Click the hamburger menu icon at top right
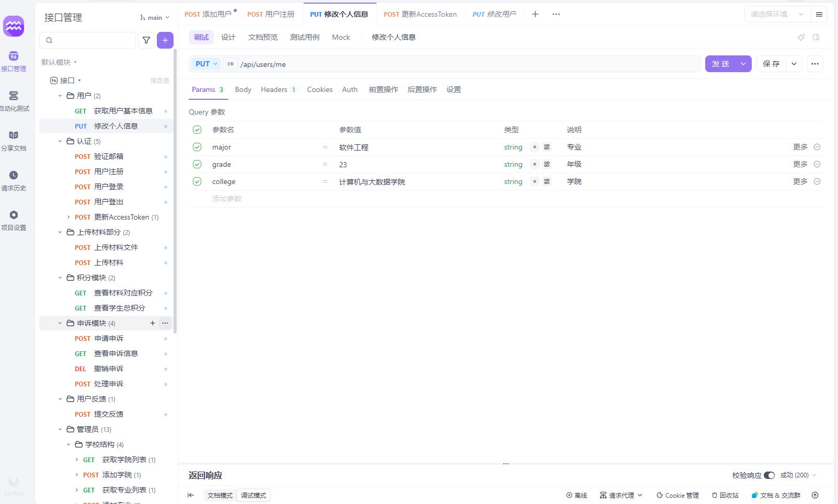The height and width of the screenshot is (504, 838). click(819, 14)
